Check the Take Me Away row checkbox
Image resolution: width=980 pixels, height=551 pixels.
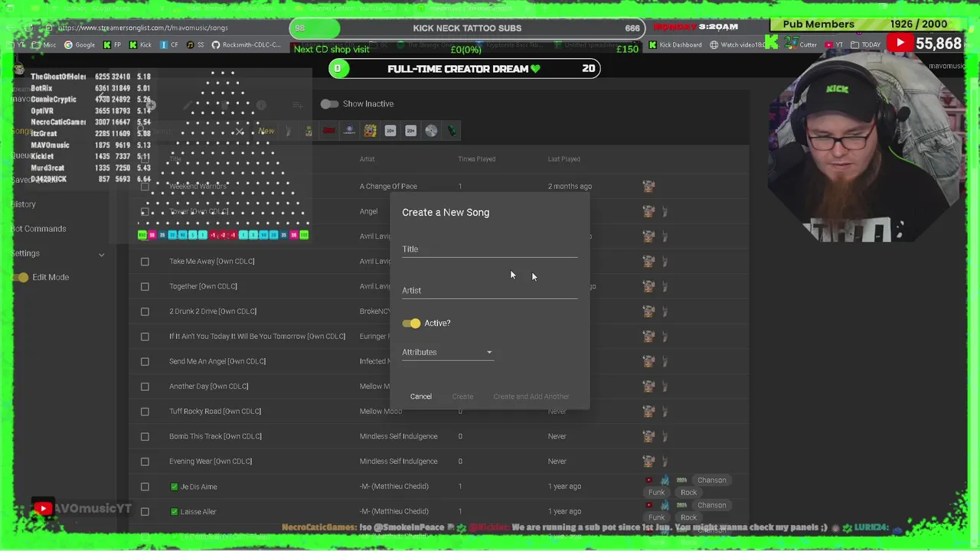145,261
